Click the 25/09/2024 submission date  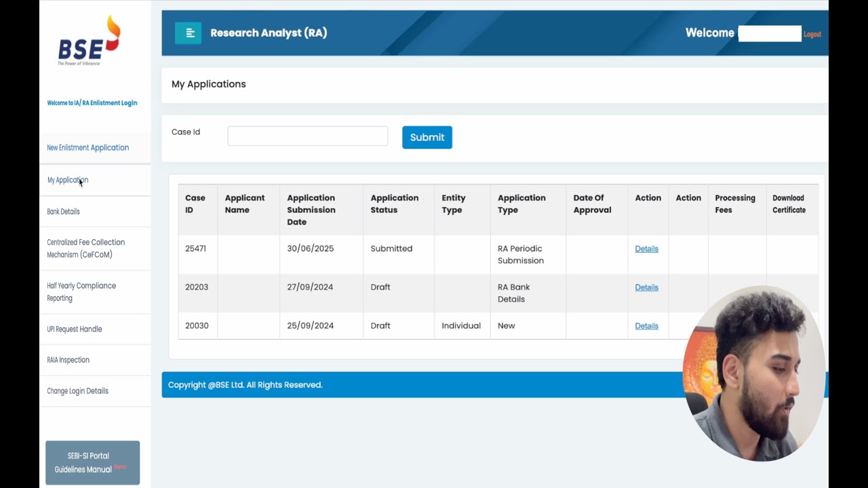coord(311,326)
